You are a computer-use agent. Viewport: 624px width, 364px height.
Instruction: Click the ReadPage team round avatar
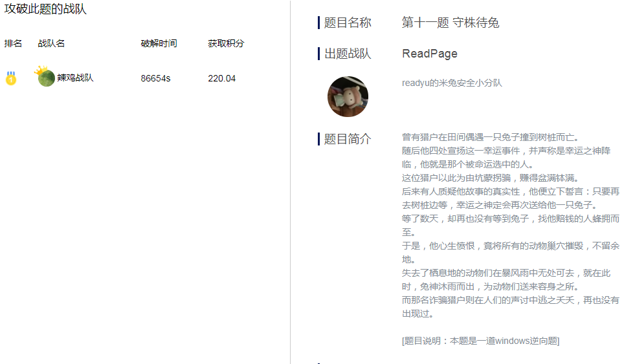[348, 96]
